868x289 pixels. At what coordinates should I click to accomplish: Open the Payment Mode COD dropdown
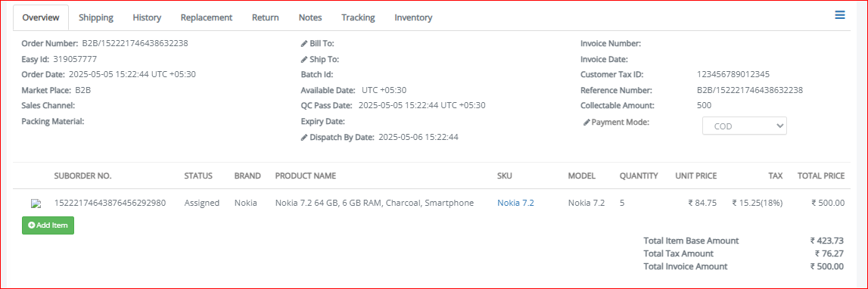[744, 126]
